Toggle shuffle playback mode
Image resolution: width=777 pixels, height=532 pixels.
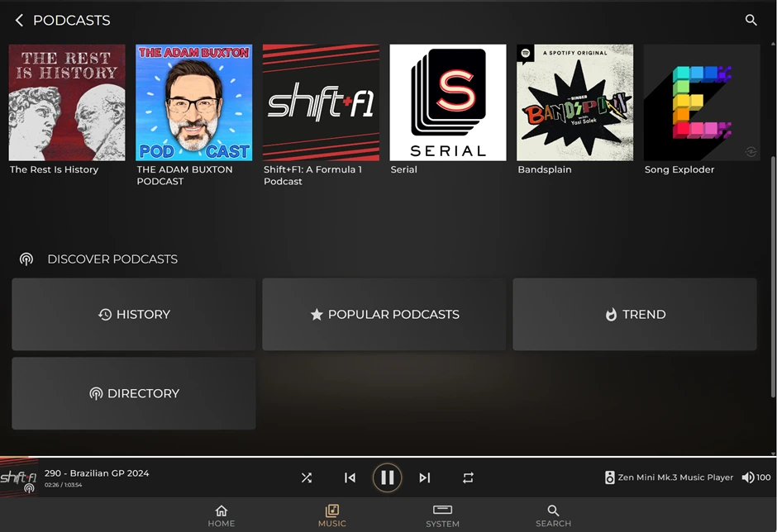[307, 477]
